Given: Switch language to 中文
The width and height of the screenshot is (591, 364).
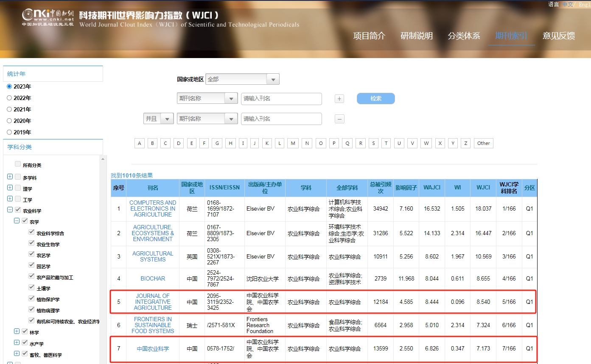Looking at the screenshot, I should tap(568, 4).
